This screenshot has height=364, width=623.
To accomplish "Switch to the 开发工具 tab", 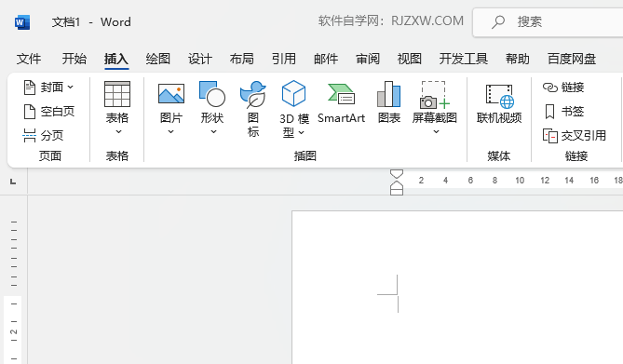I will (463, 59).
